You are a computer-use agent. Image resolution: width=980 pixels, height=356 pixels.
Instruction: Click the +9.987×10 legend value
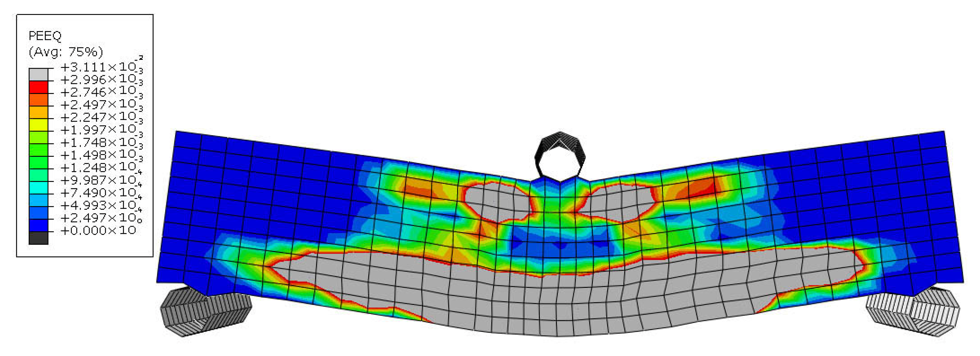point(98,180)
